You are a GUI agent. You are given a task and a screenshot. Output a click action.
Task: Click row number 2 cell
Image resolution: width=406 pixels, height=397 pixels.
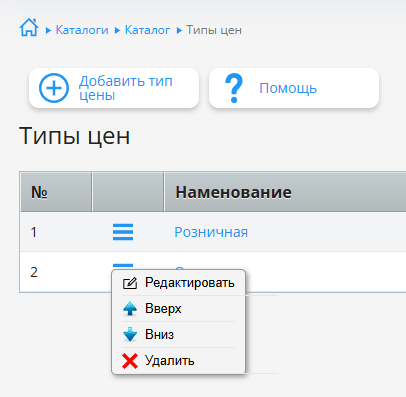pyautogui.click(x=56, y=272)
